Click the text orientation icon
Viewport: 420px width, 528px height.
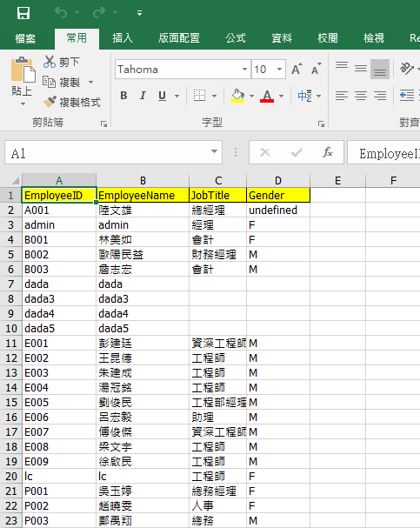tap(407, 69)
